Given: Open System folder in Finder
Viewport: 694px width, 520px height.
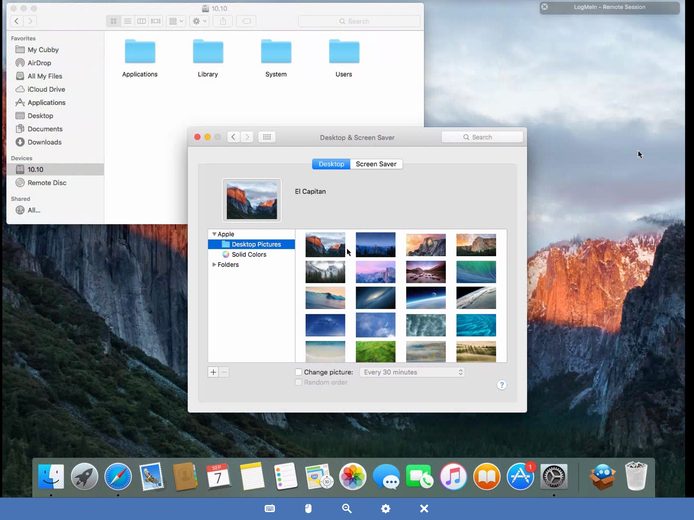Looking at the screenshot, I should pos(276,58).
